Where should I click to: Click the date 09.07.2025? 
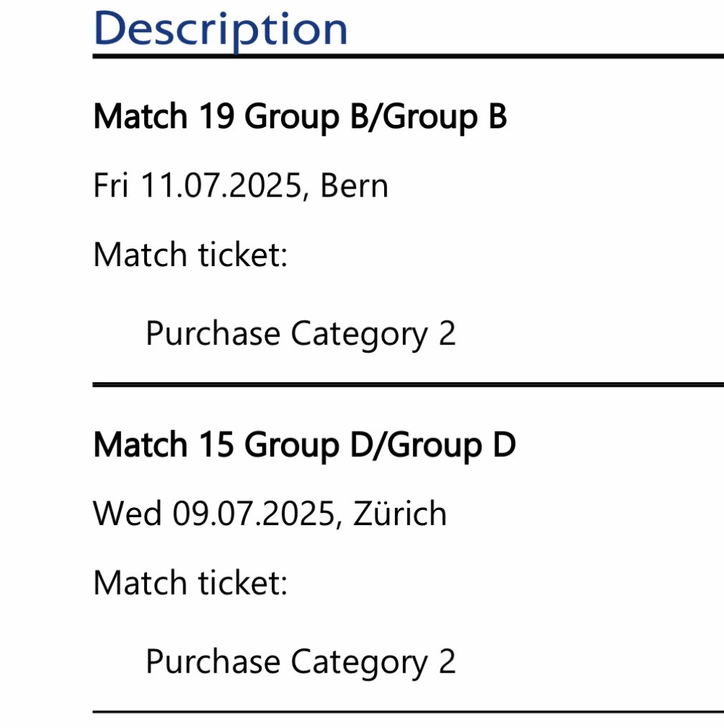point(254,514)
